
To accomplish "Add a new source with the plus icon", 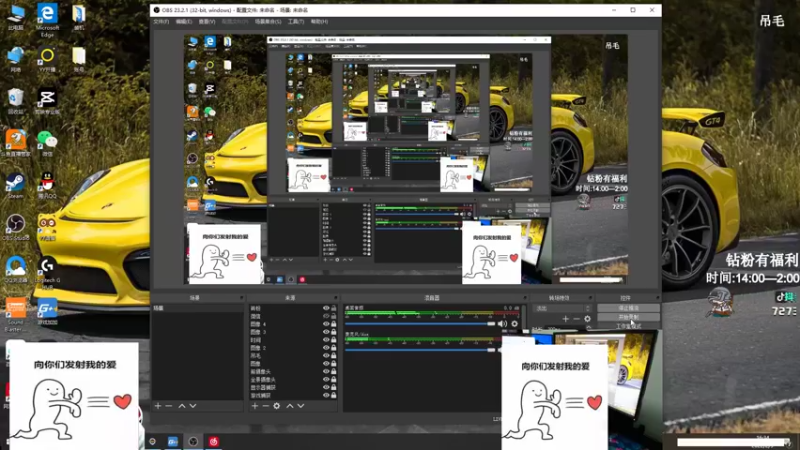I will pos(255,406).
